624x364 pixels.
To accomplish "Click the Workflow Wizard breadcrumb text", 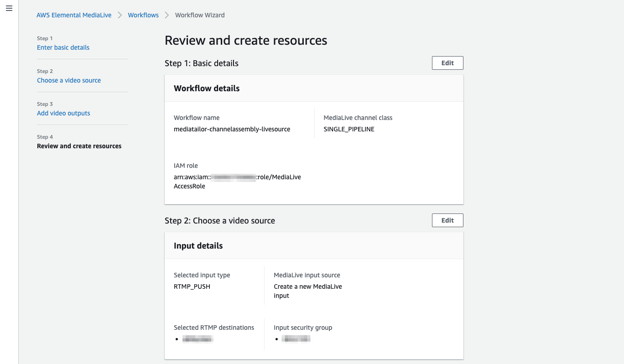I will pyautogui.click(x=200, y=15).
